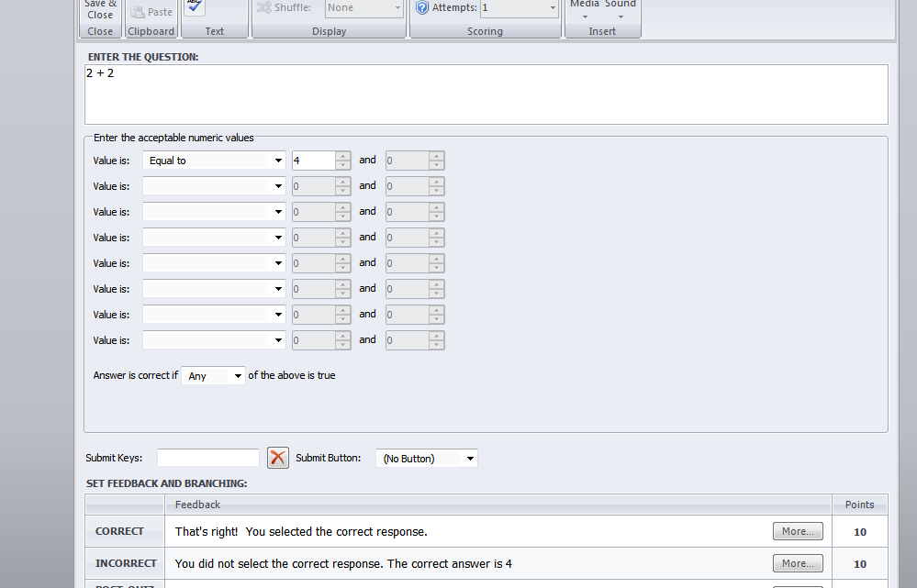Open the Sound insert menu
917x588 pixels.
click(x=621, y=9)
